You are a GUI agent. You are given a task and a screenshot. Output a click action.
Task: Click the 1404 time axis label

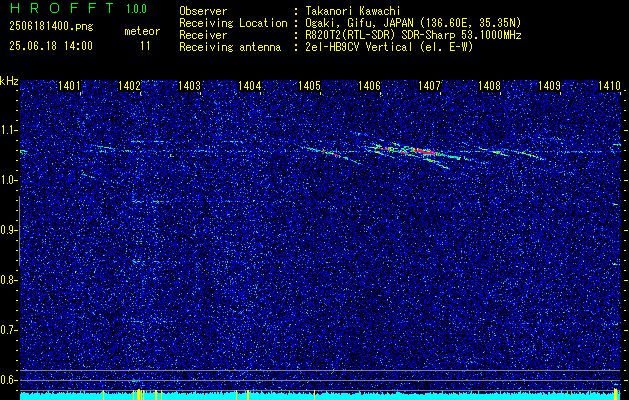click(249, 85)
